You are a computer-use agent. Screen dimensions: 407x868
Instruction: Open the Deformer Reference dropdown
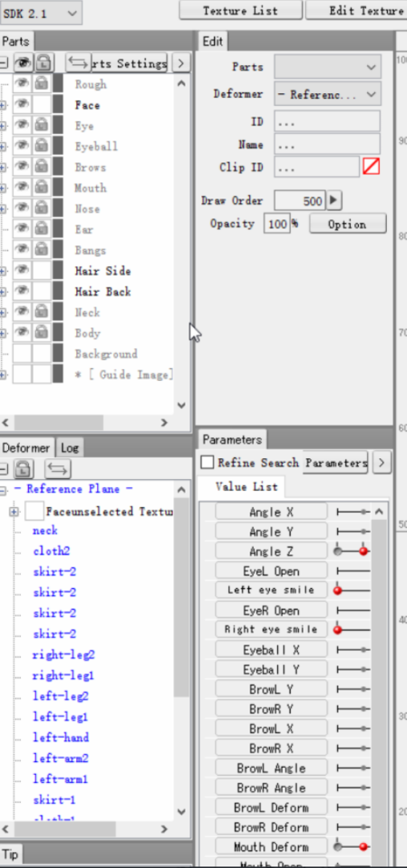click(328, 94)
